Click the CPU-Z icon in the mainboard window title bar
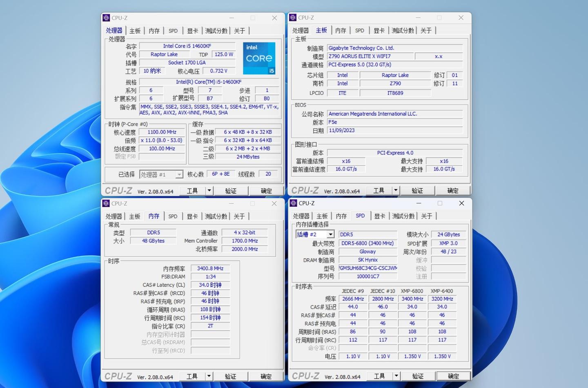588x388 pixels. [293, 18]
